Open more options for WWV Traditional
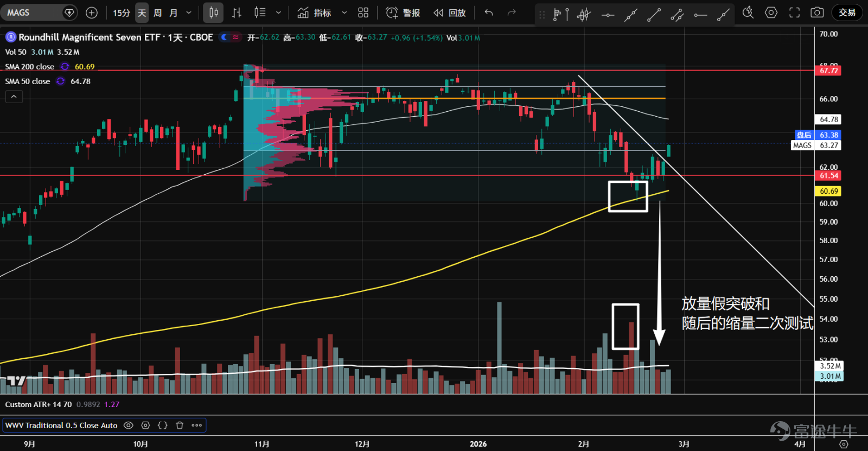This screenshot has width=868, height=451. [x=197, y=425]
